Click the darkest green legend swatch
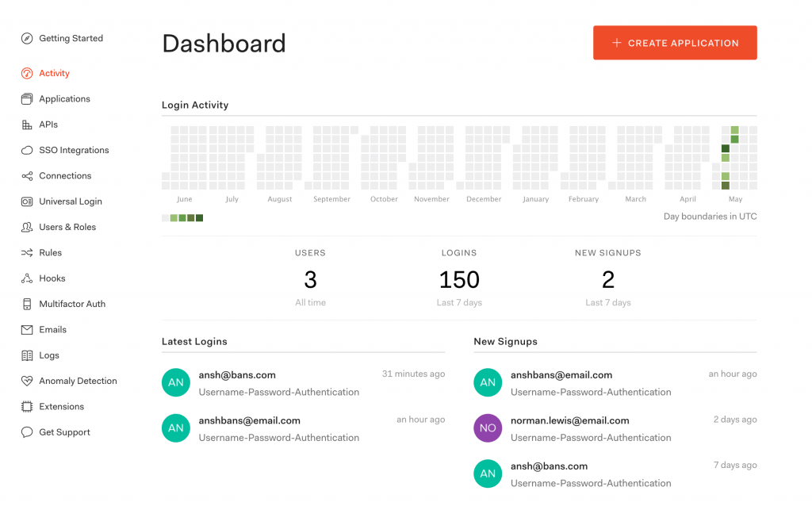The width and height of the screenshot is (812, 510). coord(200,218)
